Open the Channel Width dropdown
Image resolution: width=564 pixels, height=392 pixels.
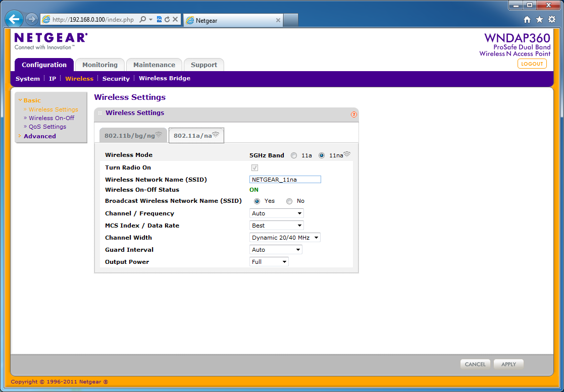284,238
